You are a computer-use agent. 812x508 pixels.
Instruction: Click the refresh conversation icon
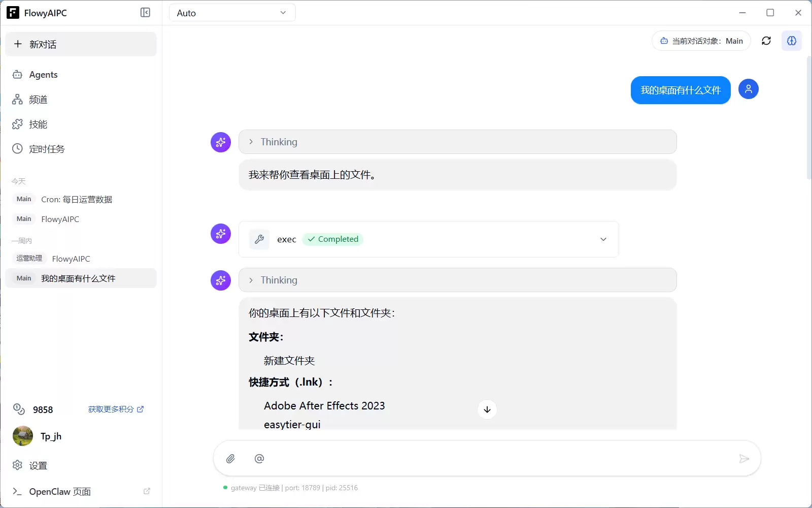click(x=766, y=41)
